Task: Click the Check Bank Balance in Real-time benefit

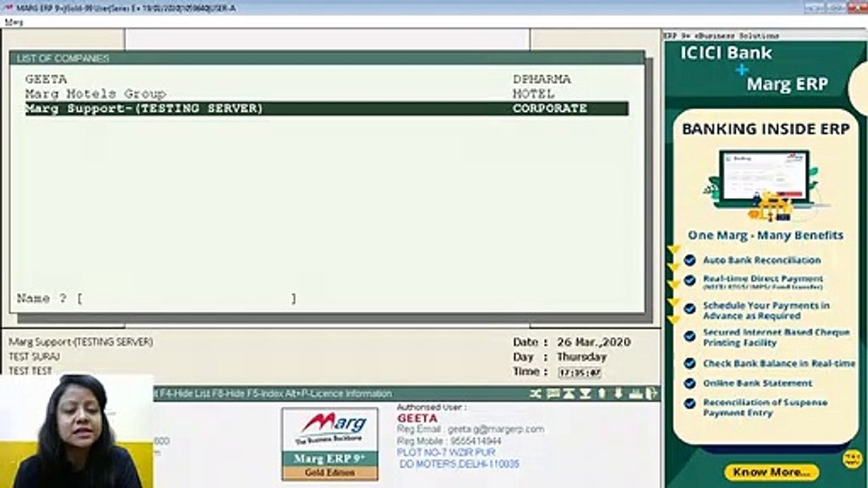Action: click(x=779, y=363)
